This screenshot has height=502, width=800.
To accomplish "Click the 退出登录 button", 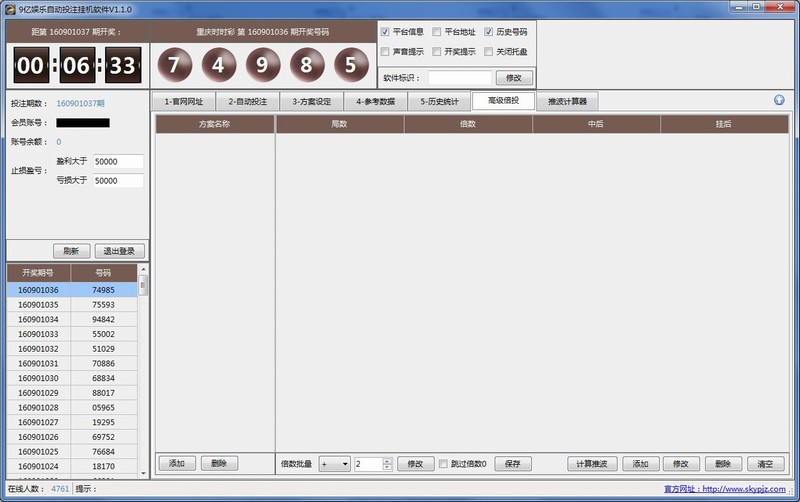I will coord(119,251).
